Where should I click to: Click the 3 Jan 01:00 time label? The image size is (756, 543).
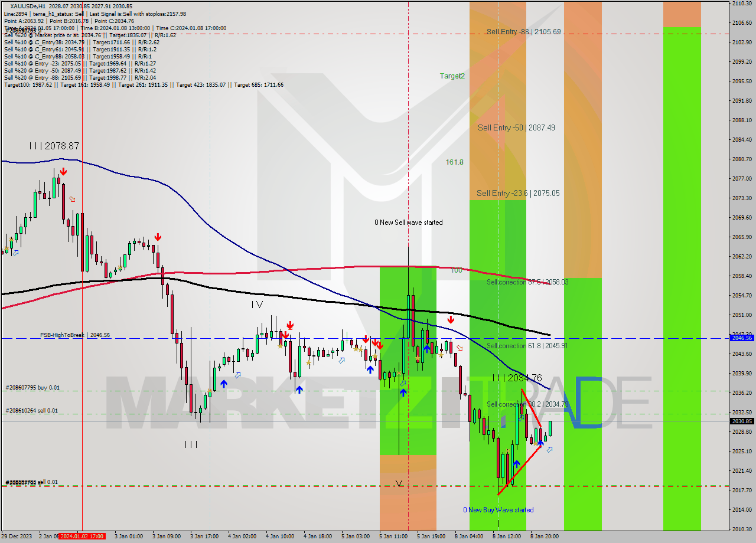(129, 537)
